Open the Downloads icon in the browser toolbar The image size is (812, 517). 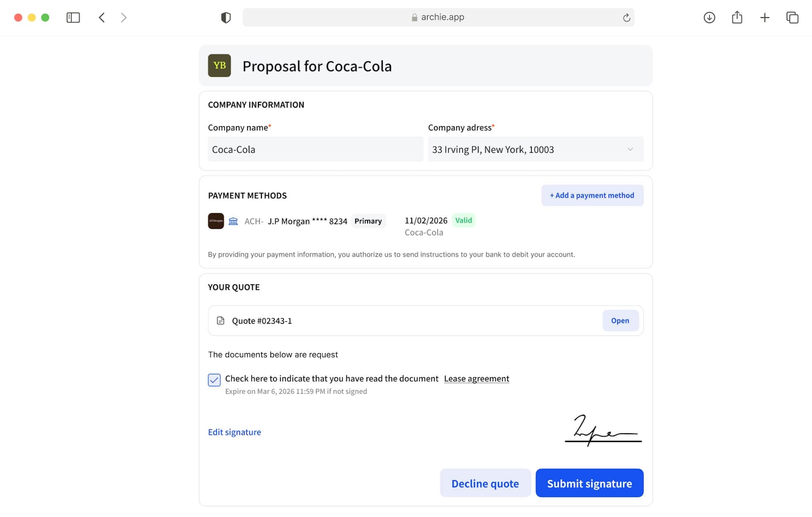tap(709, 17)
